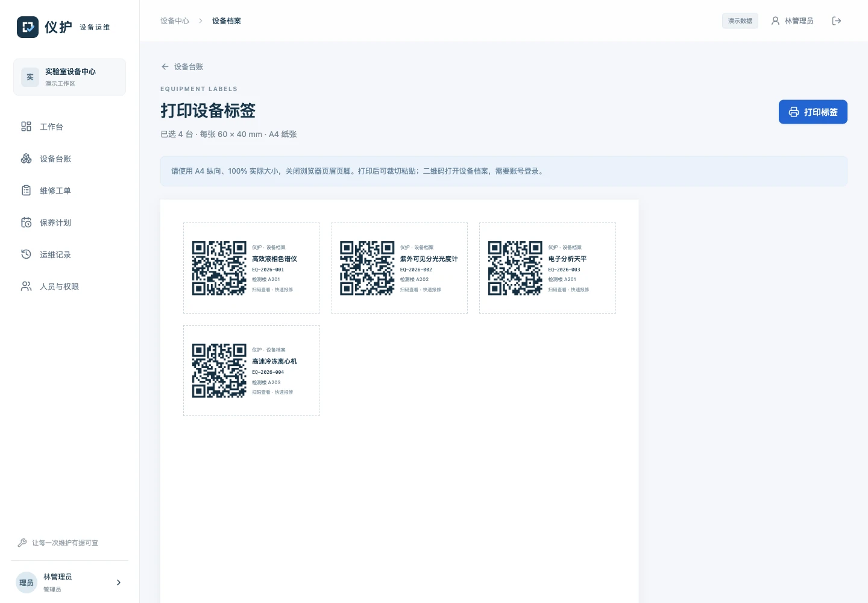Click the 打印标签 button label
This screenshot has width=868, height=603.
pyautogui.click(x=821, y=112)
